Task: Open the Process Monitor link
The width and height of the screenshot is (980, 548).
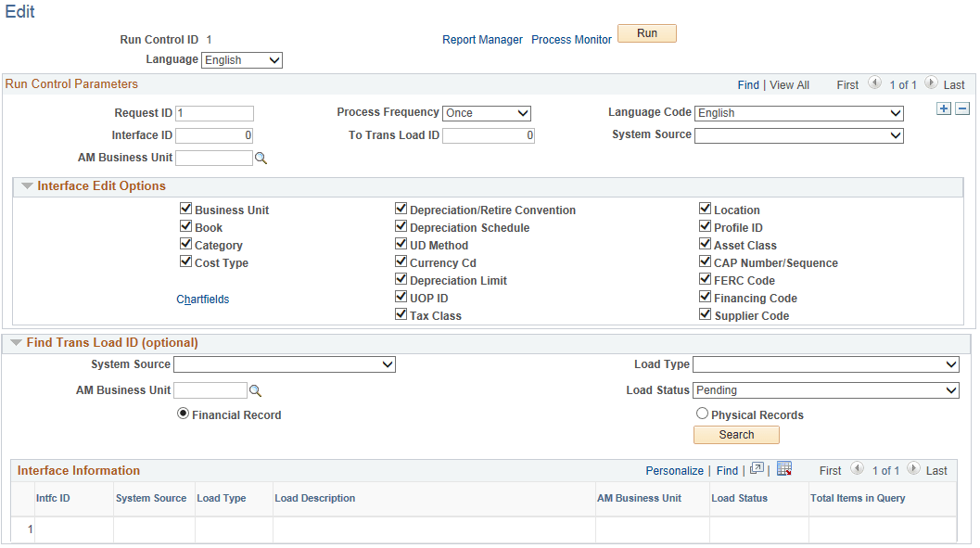Action: click(571, 40)
